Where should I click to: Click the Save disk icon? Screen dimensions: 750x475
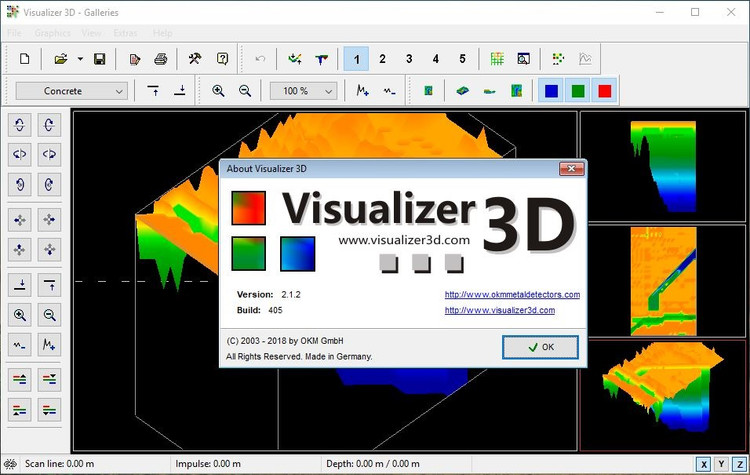99,60
